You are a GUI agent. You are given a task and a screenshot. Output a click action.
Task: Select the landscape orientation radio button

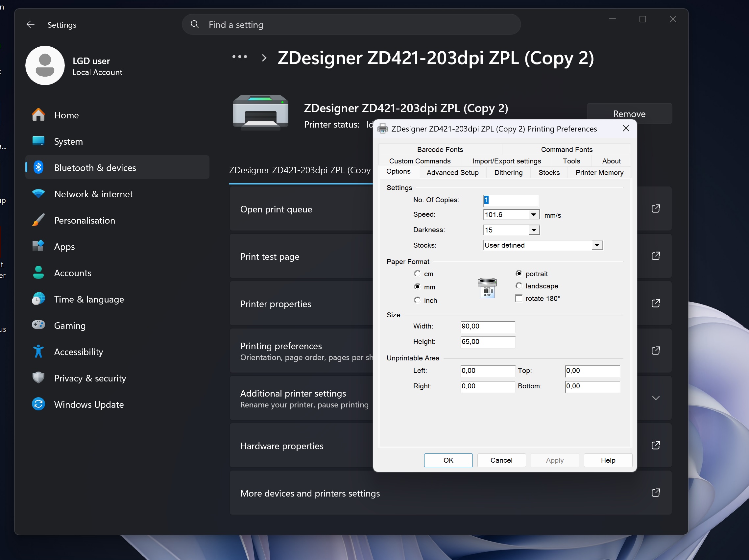tap(519, 286)
